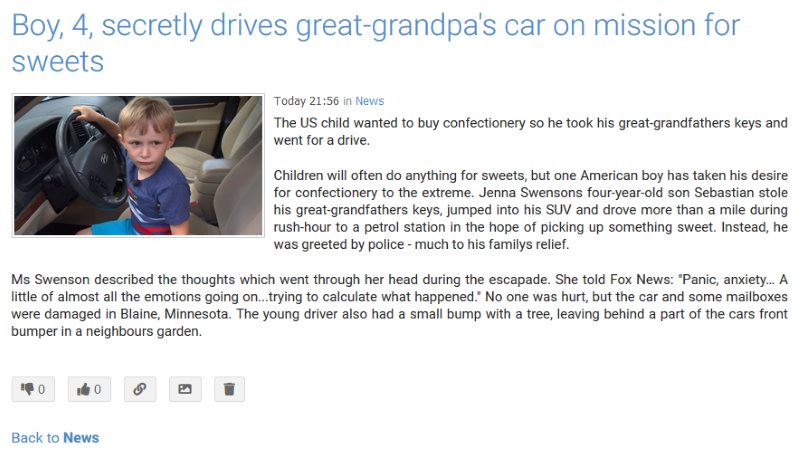Image resolution: width=800 pixels, height=469 pixels.
Task: Click the bold 'News' word in the back link
Action: 81,438
